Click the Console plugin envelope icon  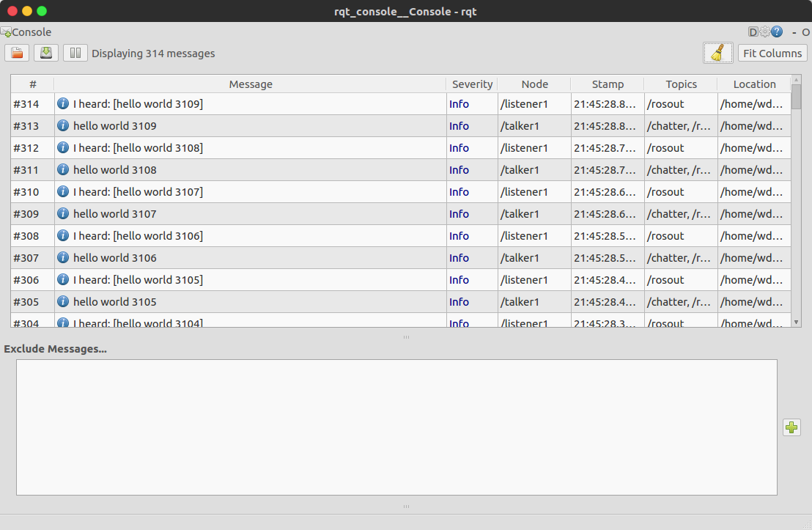(6, 32)
